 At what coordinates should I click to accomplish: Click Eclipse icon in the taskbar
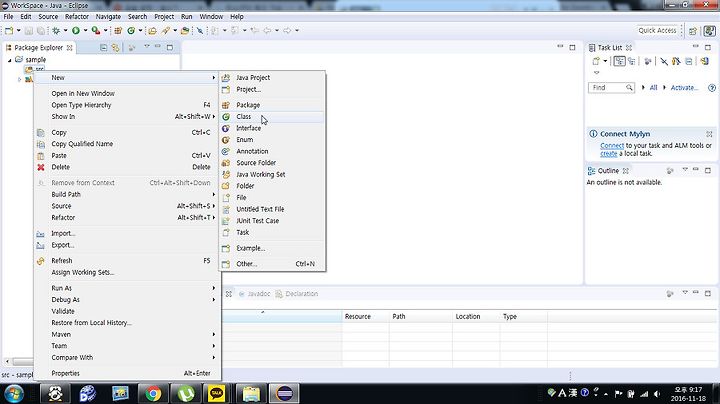284,393
